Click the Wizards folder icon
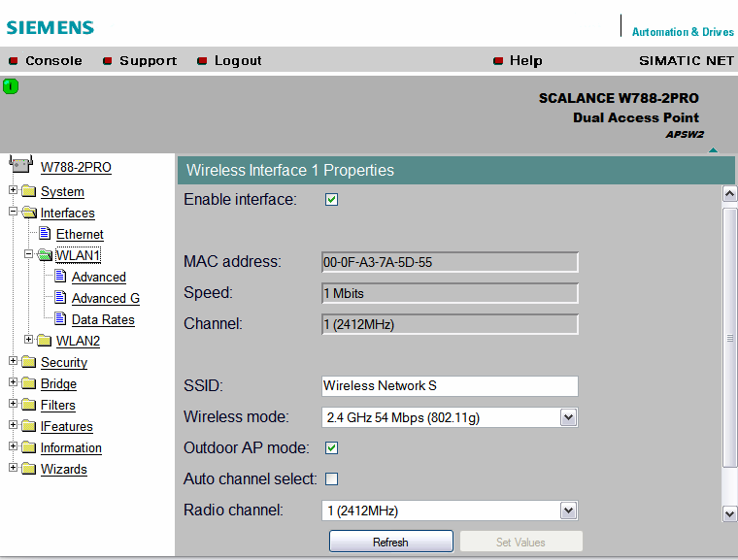 pos(29,469)
